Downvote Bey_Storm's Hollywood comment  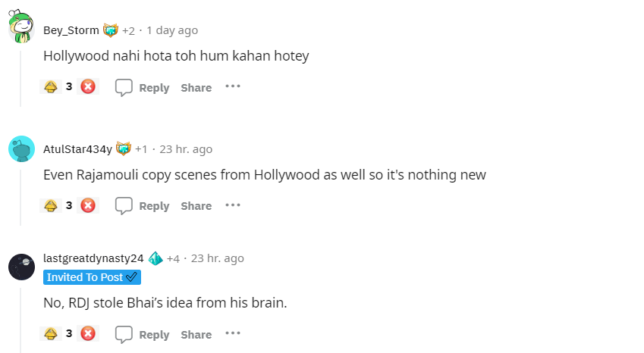tap(88, 87)
